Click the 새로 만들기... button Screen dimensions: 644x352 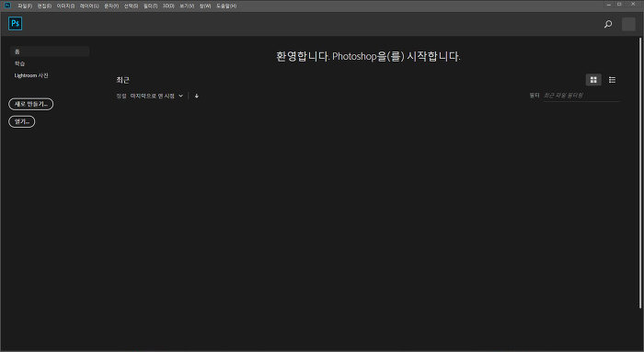(x=30, y=104)
